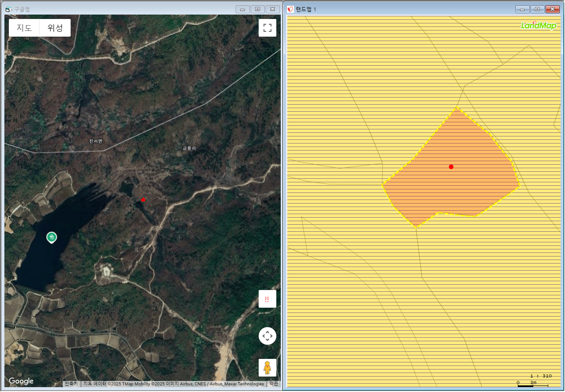
Task: Switch to the 위성 satellite view
Action: pos(55,28)
